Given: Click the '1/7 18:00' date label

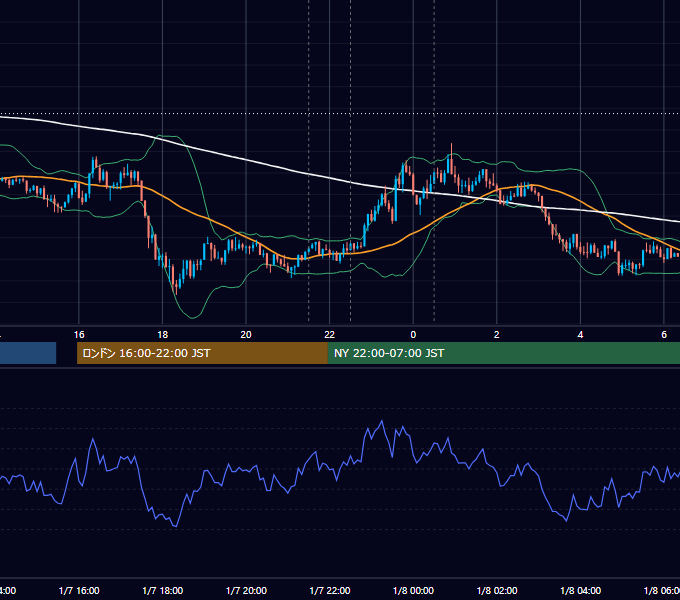Looking at the screenshot, I should click(x=163, y=590).
